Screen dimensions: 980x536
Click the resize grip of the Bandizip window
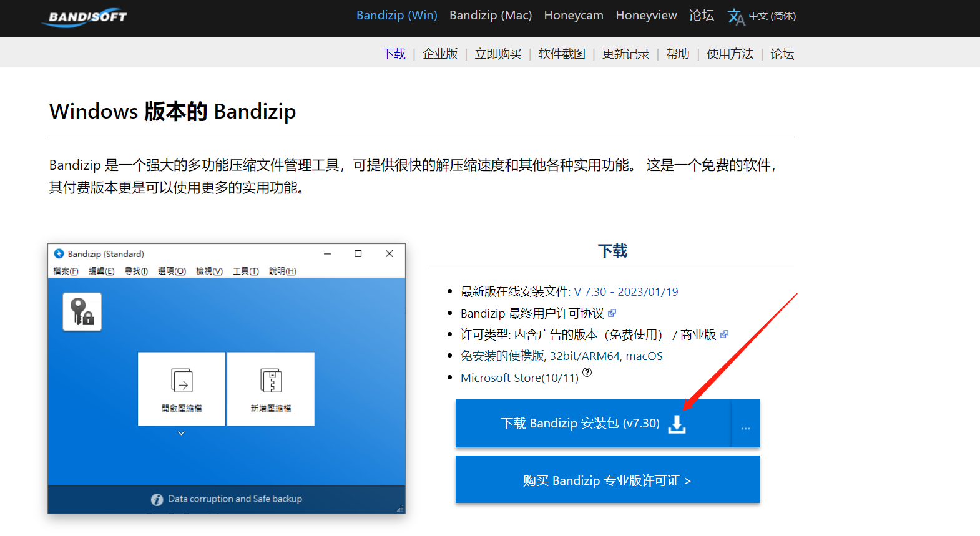[400, 509]
